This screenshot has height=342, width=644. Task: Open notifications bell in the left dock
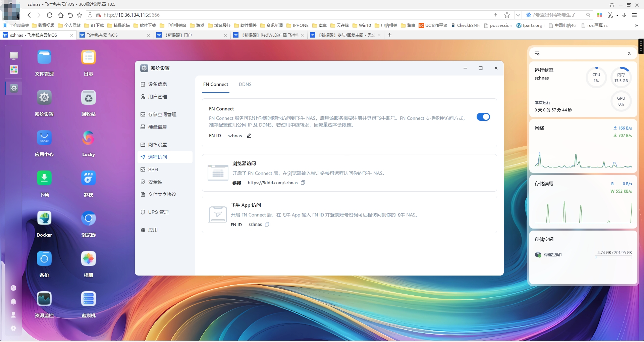tap(13, 301)
